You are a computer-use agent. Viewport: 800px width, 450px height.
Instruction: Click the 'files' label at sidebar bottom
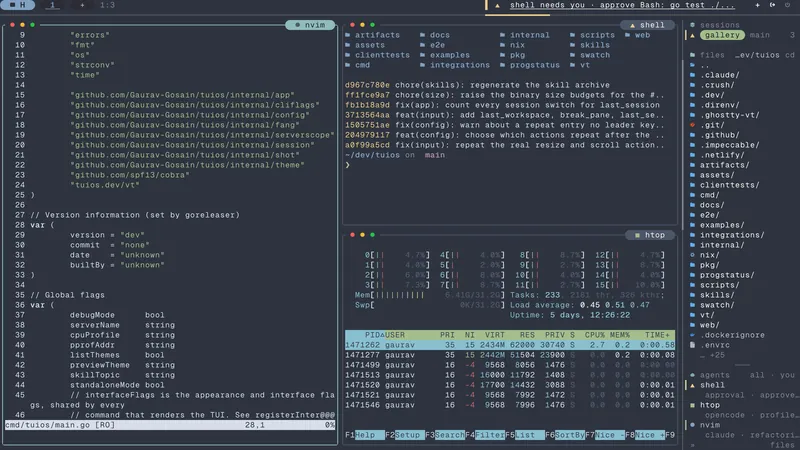click(782, 445)
